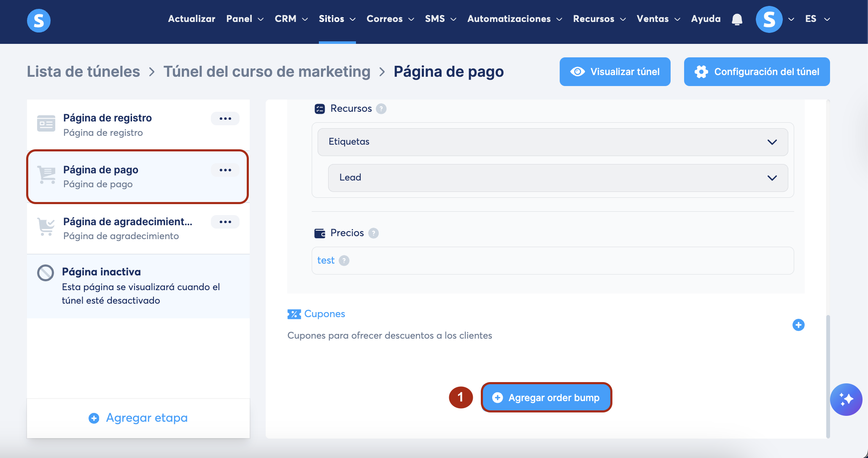Open three-dot menu for Página de pago
This screenshot has height=458, width=868.
point(225,170)
